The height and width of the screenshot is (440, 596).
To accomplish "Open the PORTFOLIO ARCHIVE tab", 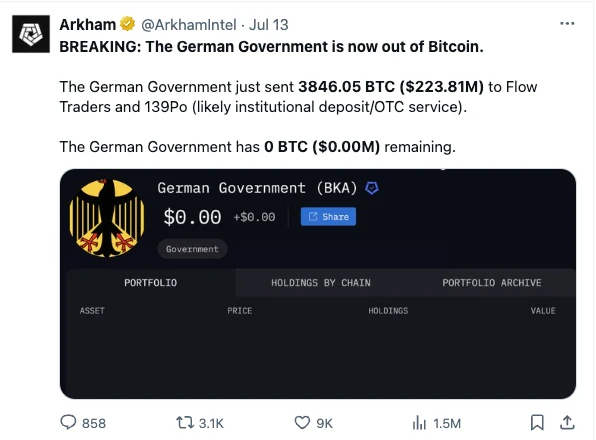I will click(491, 283).
